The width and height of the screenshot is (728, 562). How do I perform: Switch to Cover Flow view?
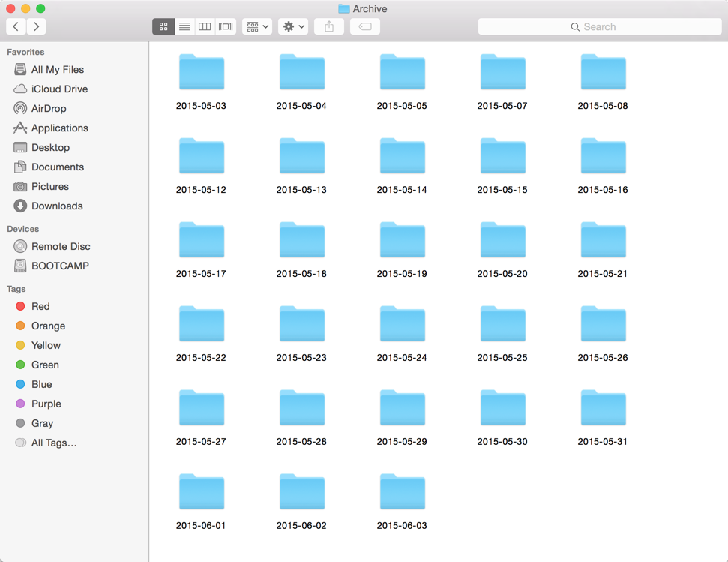click(x=226, y=26)
